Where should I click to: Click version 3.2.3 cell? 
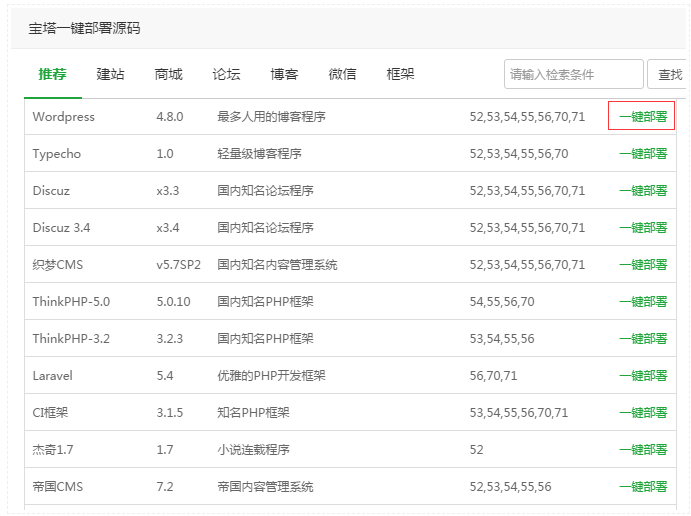(x=170, y=339)
